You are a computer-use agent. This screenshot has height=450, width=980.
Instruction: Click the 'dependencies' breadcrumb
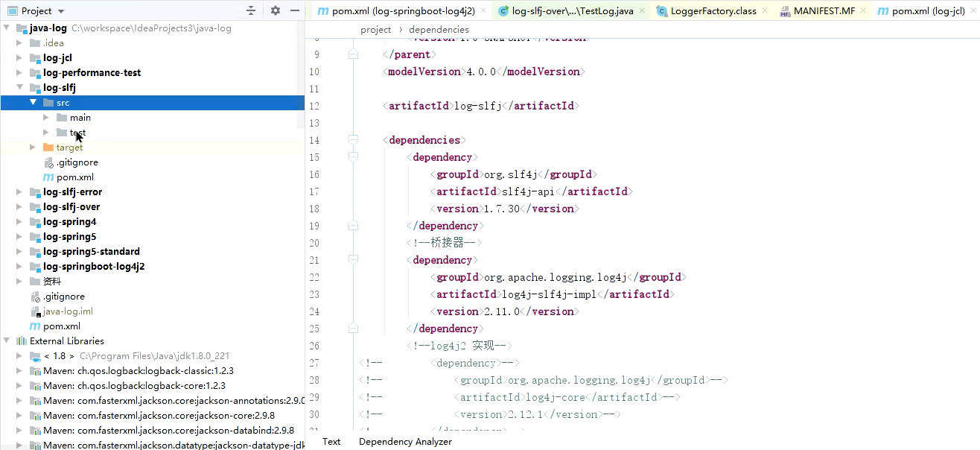coord(439,30)
